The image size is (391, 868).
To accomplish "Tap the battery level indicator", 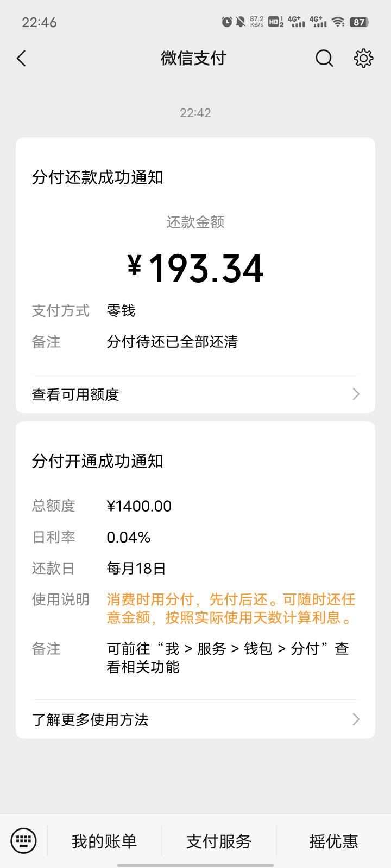I will [360, 22].
